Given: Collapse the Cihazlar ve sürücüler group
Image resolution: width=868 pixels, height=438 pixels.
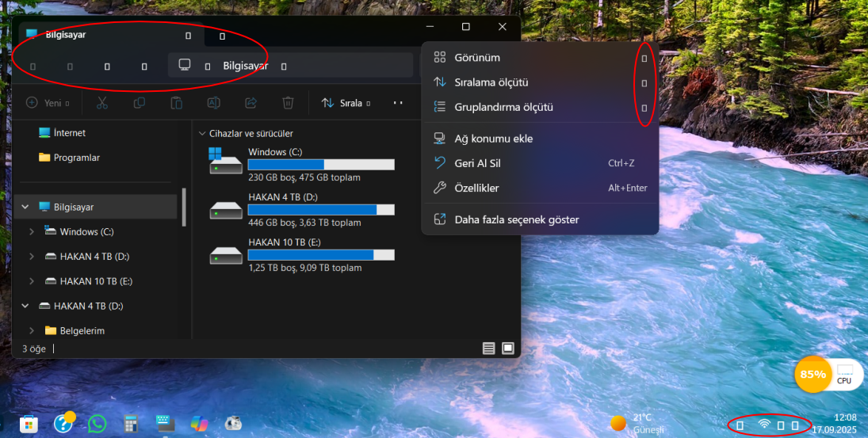Looking at the screenshot, I should tap(202, 133).
